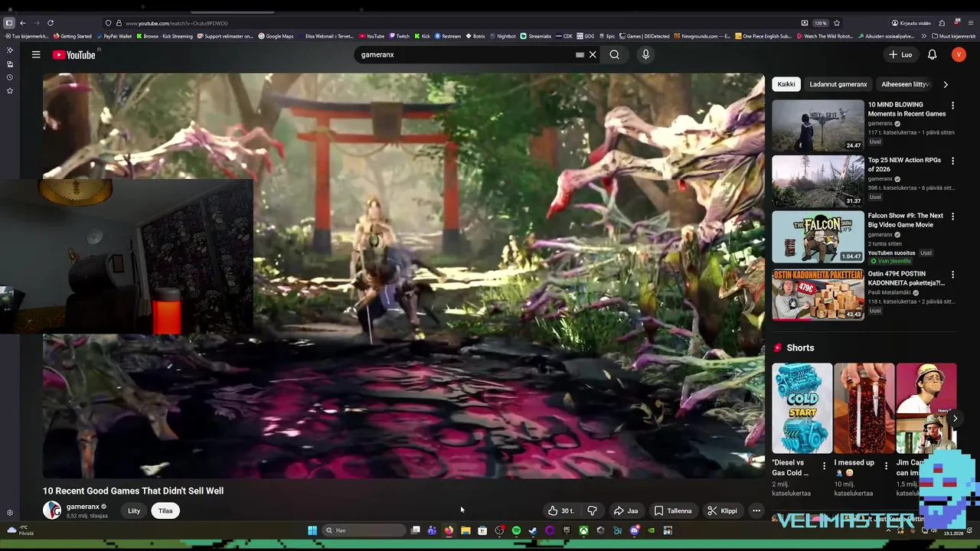Viewport: 980px width, 551px height.
Task: Open options menu for 10 MIND BLOWING Moments
Action: point(952,105)
